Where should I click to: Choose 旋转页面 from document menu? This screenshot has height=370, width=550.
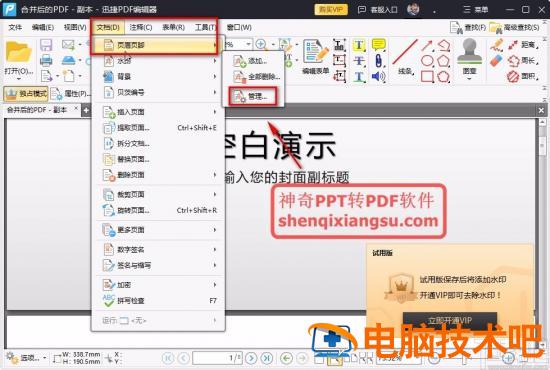(158, 210)
